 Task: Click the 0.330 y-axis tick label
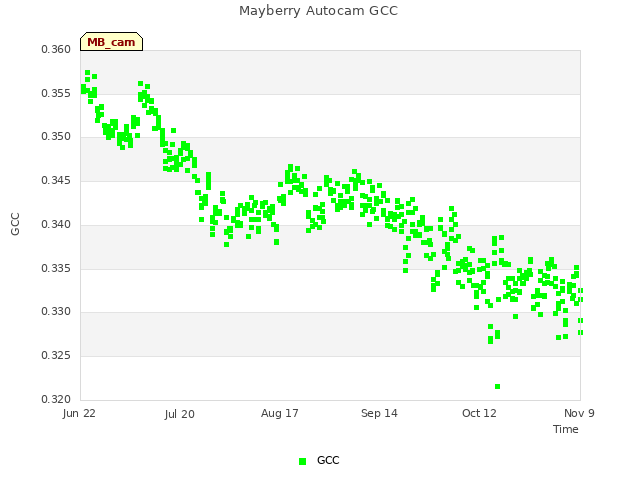click(56, 311)
